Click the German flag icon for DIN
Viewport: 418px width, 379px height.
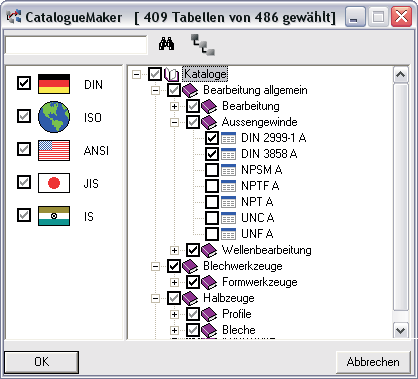(x=54, y=84)
